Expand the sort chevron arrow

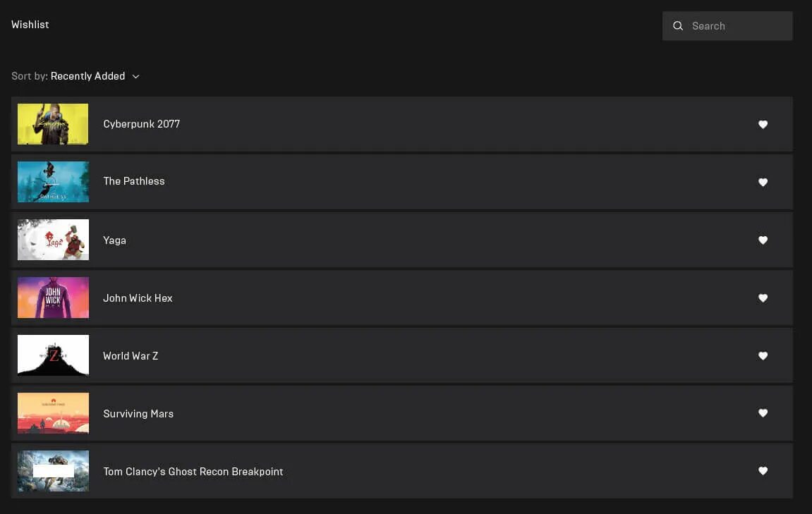point(135,77)
